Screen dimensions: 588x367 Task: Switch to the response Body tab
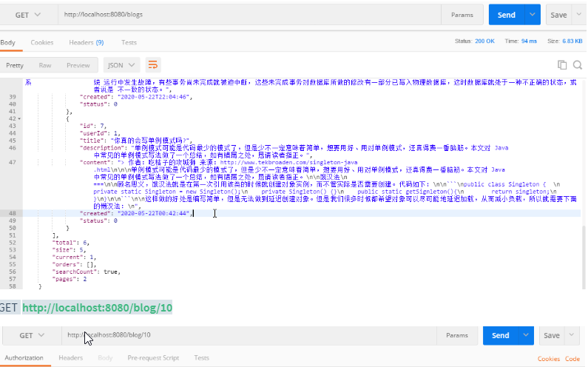8,42
